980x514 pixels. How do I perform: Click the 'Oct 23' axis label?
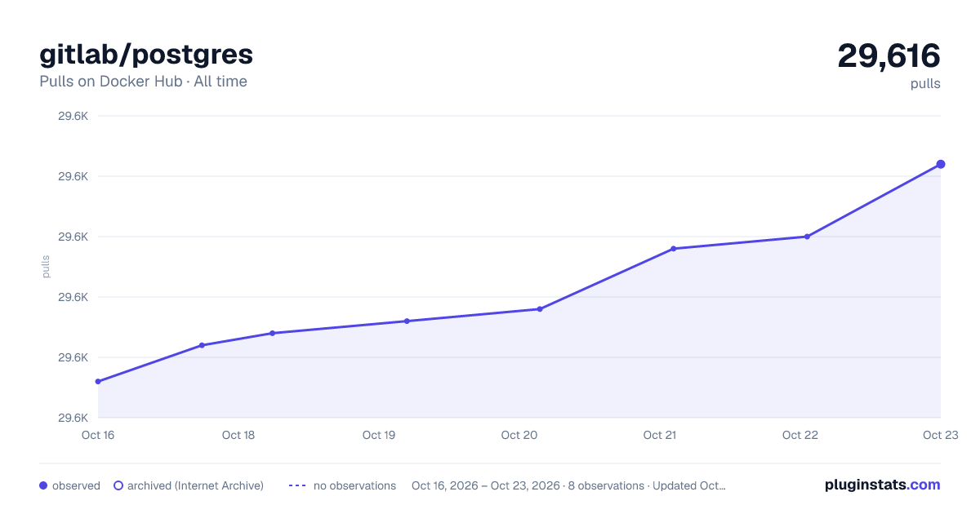coord(940,435)
